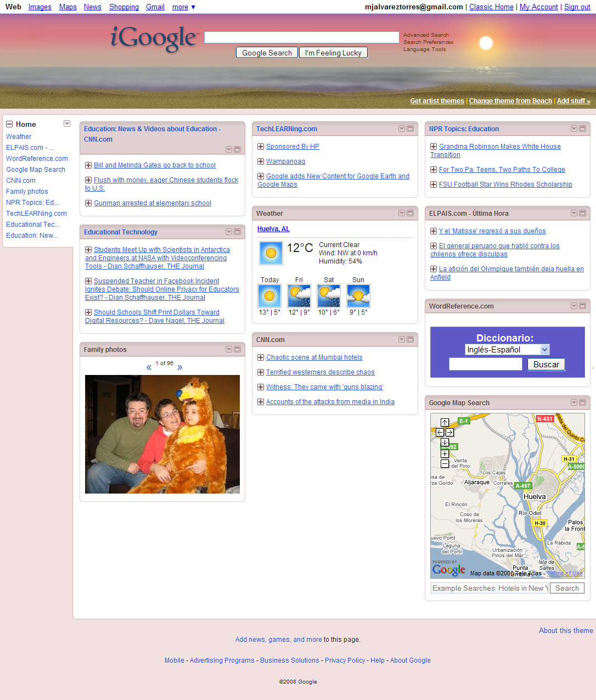Maximize the WordReference.com gadget

[x=582, y=306]
